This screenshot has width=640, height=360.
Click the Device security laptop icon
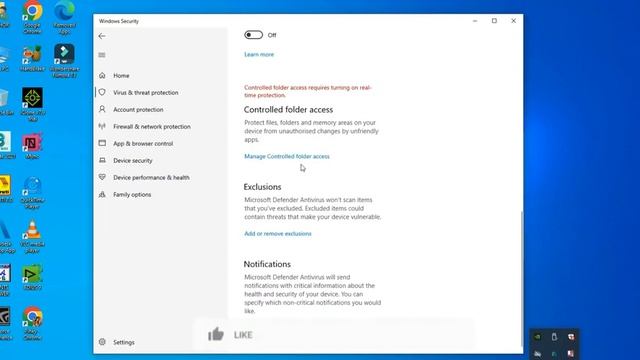click(x=102, y=160)
